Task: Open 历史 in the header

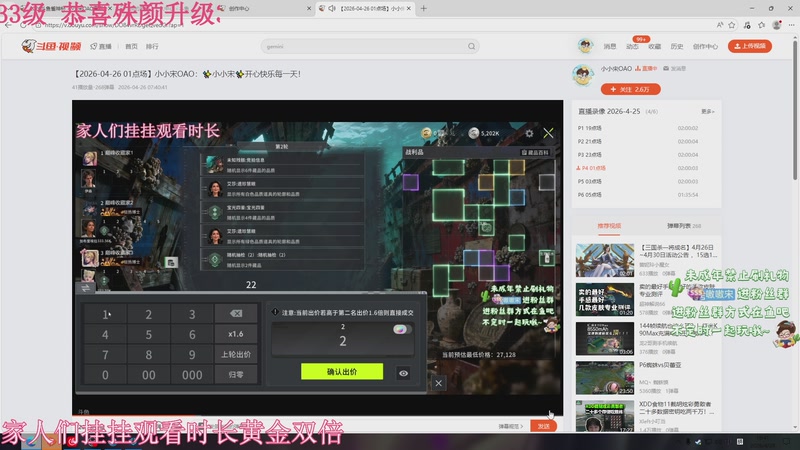Action: tap(677, 46)
